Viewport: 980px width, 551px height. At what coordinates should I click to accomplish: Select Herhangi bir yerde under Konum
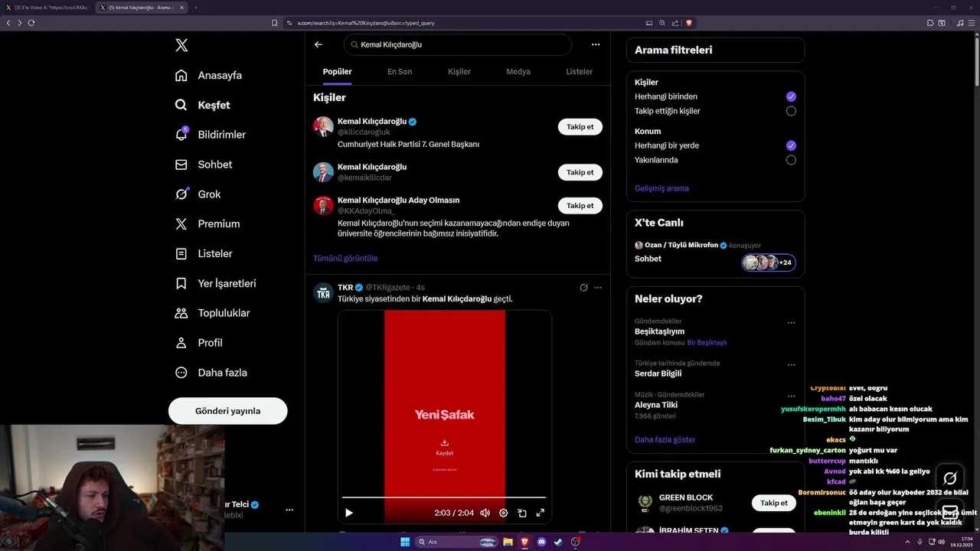[791, 145]
